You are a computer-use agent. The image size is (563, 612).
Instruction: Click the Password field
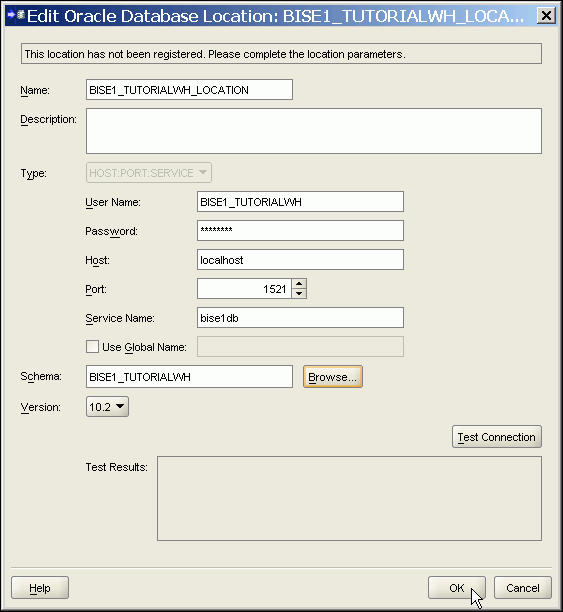coord(300,231)
